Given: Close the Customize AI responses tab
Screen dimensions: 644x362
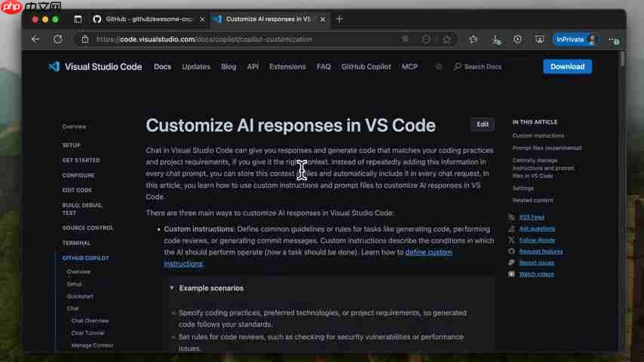Looking at the screenshot, I should (x=323, y=20).
